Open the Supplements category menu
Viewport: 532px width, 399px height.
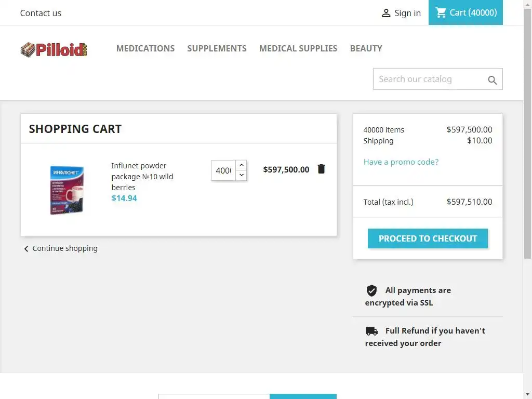(217, 48)
